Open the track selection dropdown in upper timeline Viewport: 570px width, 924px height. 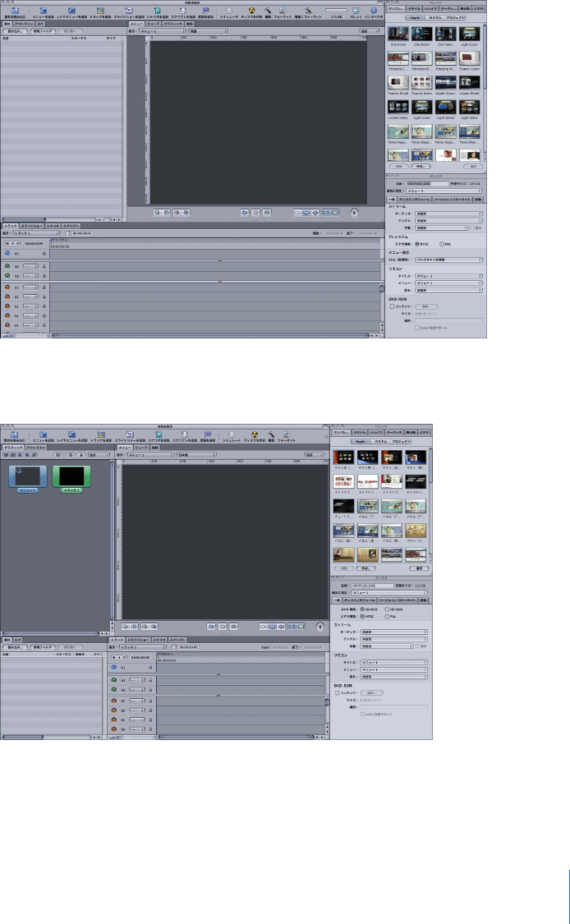pos(36,233)
